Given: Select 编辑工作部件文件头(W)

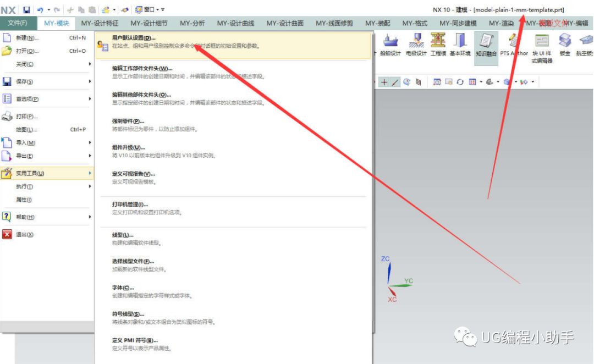Looking at the screenshot, I should (x=233, y=72).
